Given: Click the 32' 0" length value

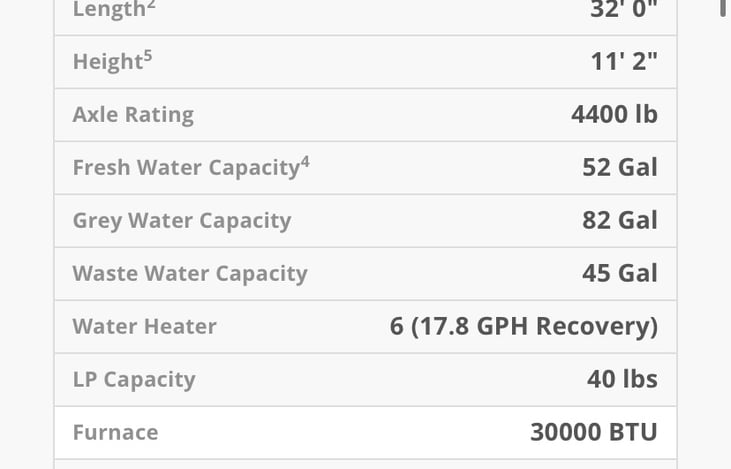Looking at the screenshot, I should [x=624, y=9].
